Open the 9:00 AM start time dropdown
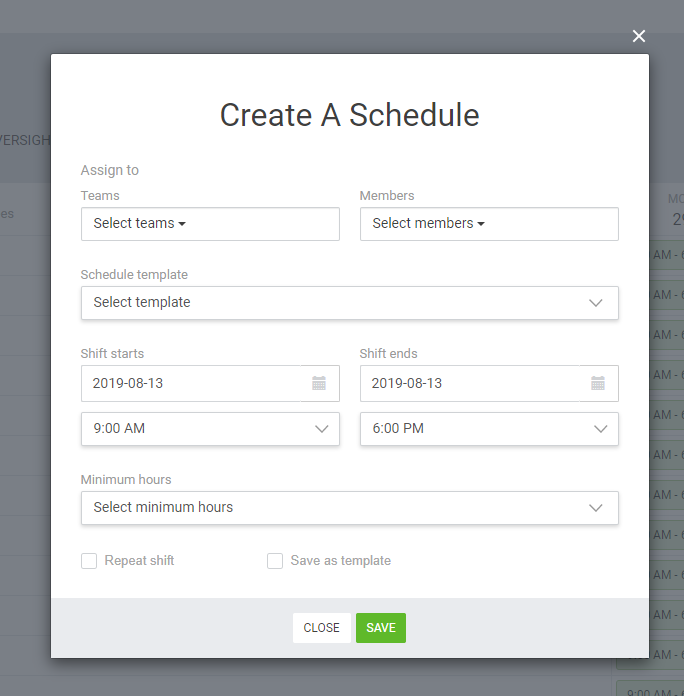Screen dimensions: 684x696 210,429
